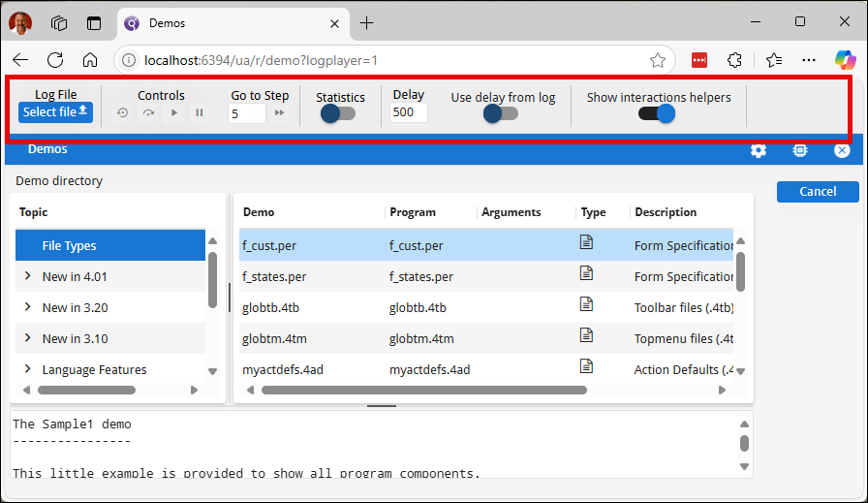The height and width of the screenshot is (503, 868).
Task: Enable Use delay from log switch
Action: [x=501, y=113]
